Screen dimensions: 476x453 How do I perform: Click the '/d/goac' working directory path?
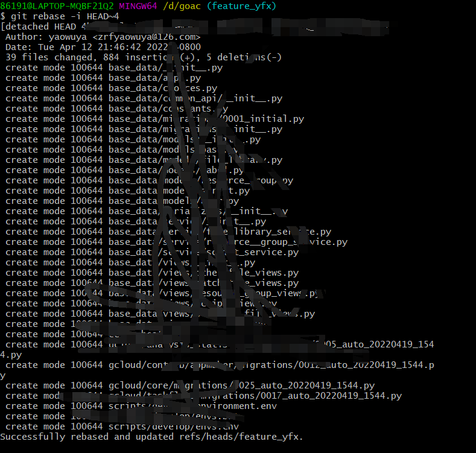(182, 6)
